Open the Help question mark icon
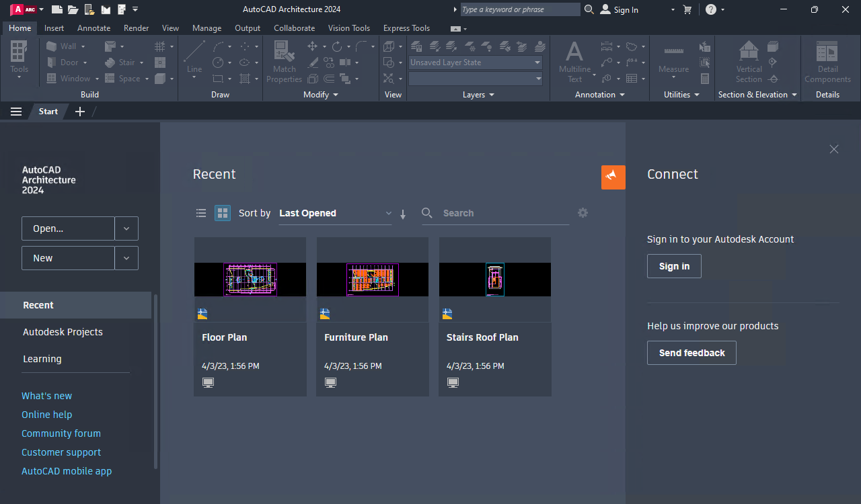The width and height of the screenshot is (861, 504). point(711,9)
